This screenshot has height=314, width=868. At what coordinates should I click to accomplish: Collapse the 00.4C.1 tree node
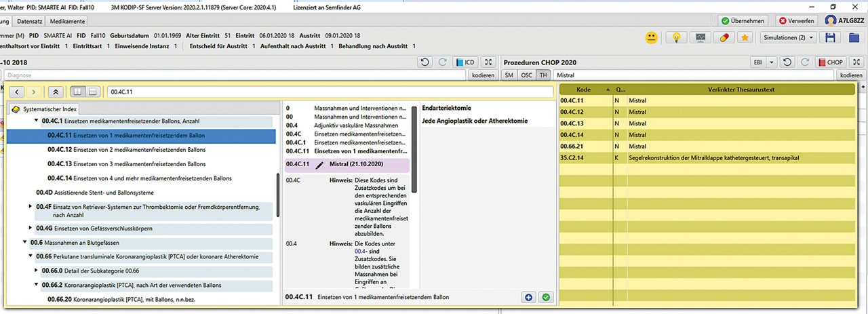(x=36, y=121)
